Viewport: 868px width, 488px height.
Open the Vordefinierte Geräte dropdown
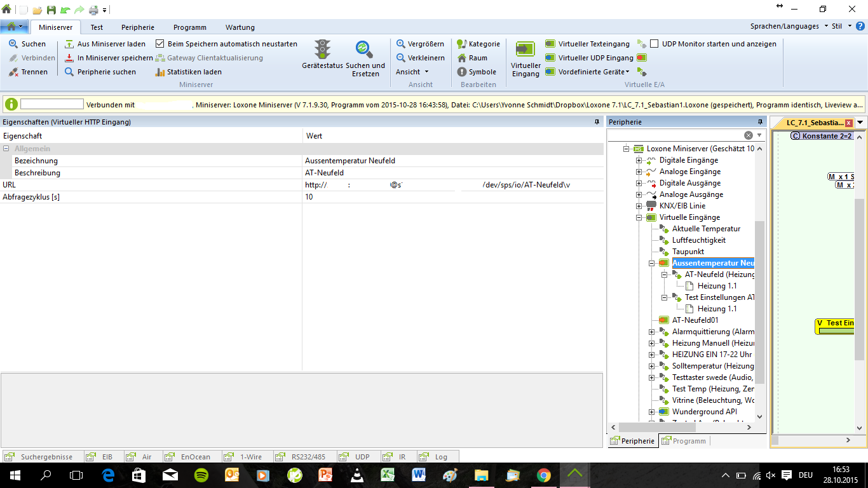click(627, 72)
